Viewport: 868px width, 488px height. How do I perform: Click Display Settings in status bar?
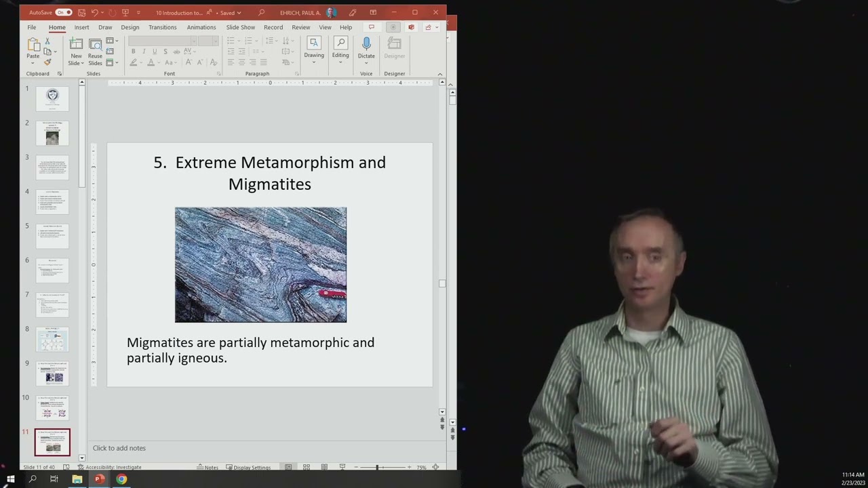point(248,468)
